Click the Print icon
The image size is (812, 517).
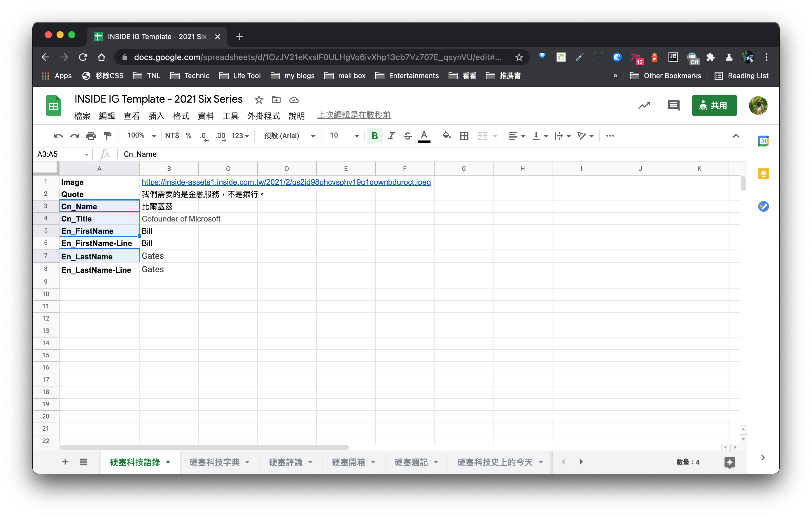pyautogui.click(x=91, y=136)
